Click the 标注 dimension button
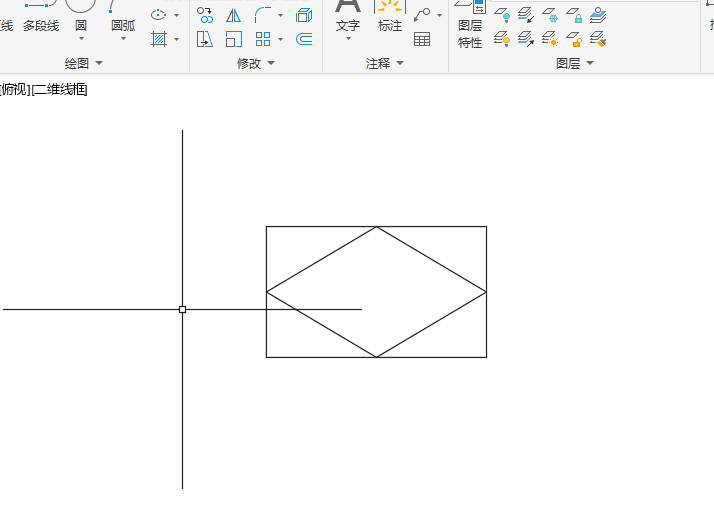This screenshot has width=714, height=505. (390, 17)
